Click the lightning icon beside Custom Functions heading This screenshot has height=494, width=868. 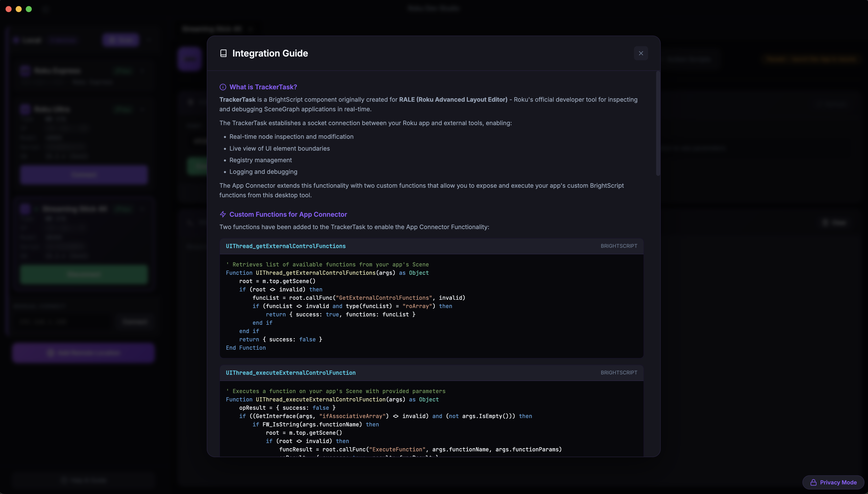[x=223, y=214]
